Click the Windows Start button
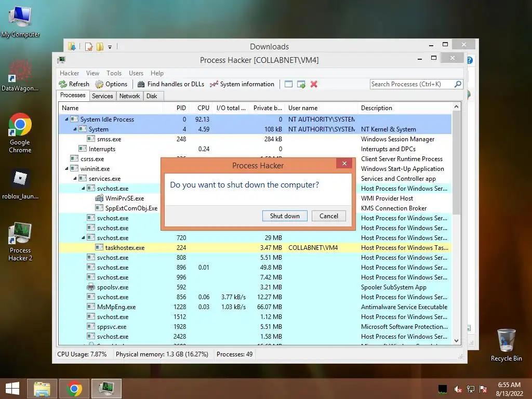Screen dimensions: 532x399 point(12,389)
